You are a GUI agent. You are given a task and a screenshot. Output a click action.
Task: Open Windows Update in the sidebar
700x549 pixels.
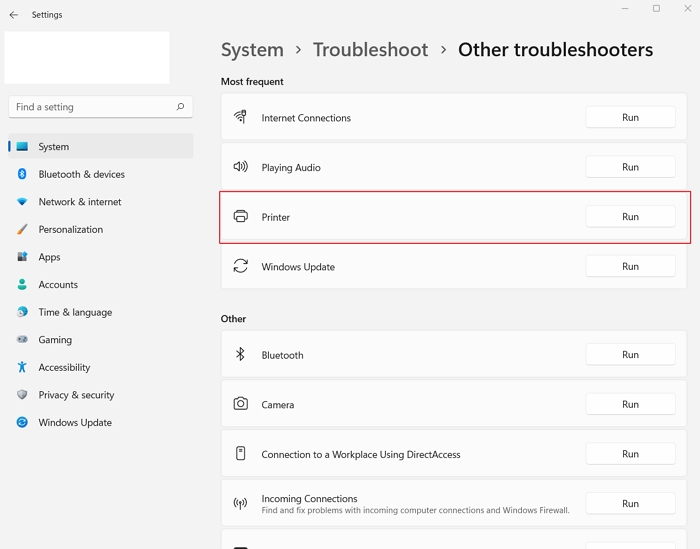pos(101,422)
